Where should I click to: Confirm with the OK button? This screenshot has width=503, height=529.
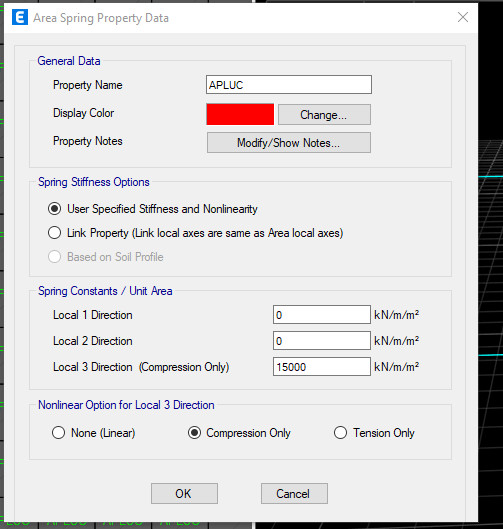tap(184, 494)
